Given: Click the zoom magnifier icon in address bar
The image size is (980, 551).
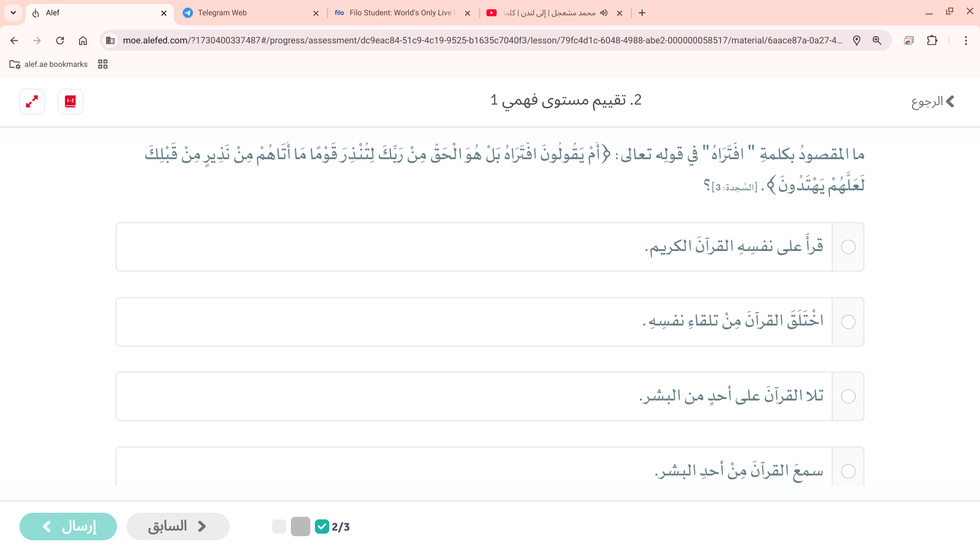Looking at the screenshot, I should (x=877, y=40).
